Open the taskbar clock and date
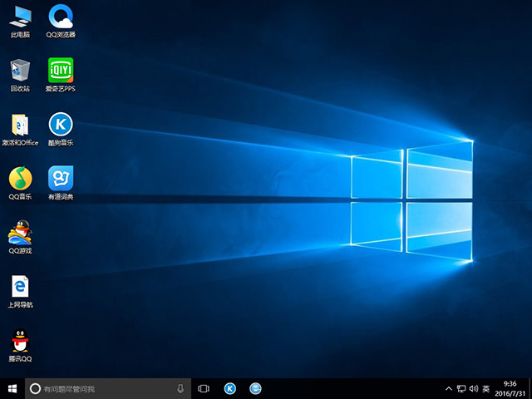 [510, 388]
